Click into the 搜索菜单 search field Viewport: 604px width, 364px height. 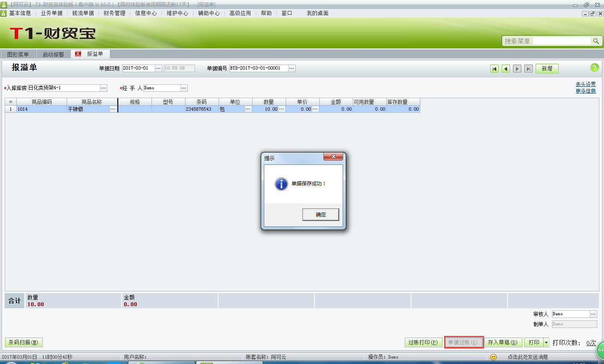[562, 41]
